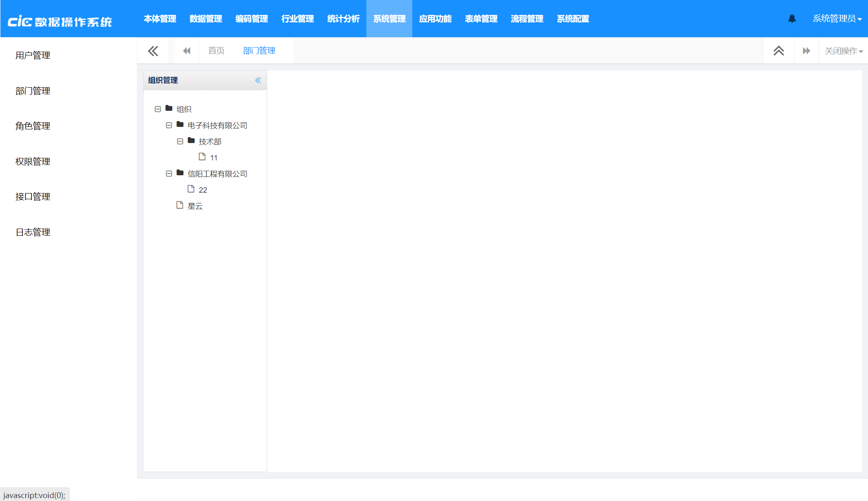Click the double up-chevron icon in tab bar
The height and width of the screenshot is (501, 868).
pos(778,51)
